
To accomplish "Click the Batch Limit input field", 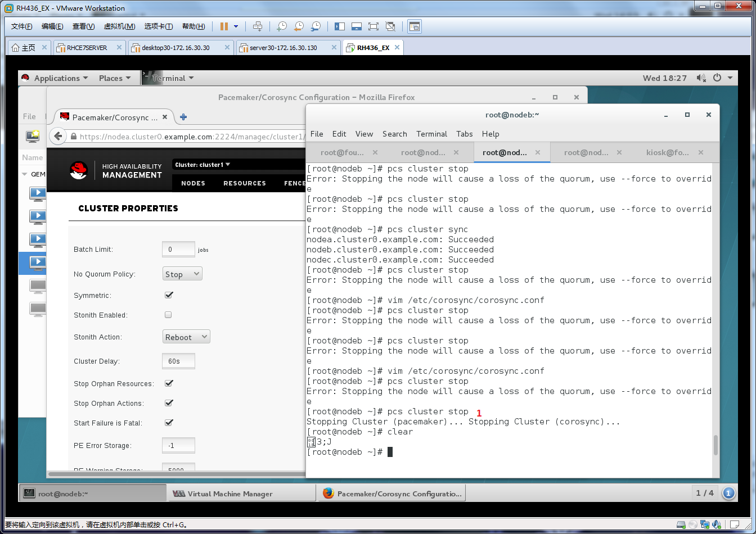I will coord(178,249).
